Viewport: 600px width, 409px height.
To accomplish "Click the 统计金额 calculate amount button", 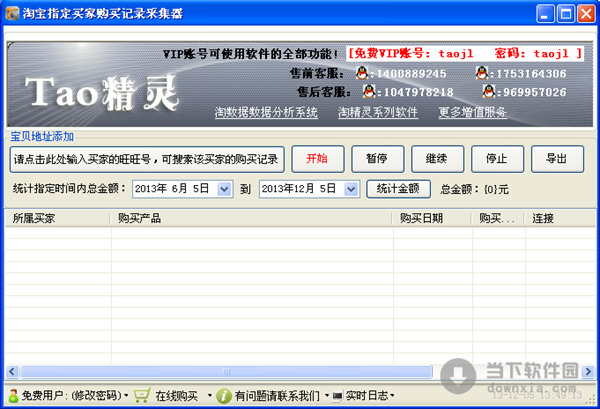I will coord(398,189).
